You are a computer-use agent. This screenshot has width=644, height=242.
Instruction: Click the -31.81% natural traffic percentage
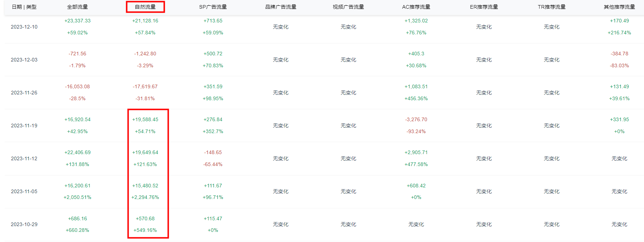click(x=145, y=98)
